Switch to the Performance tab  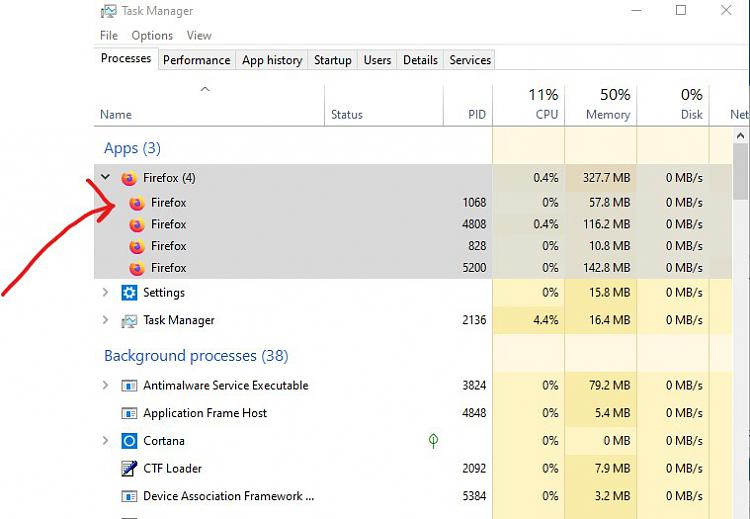tap(197, 60)
